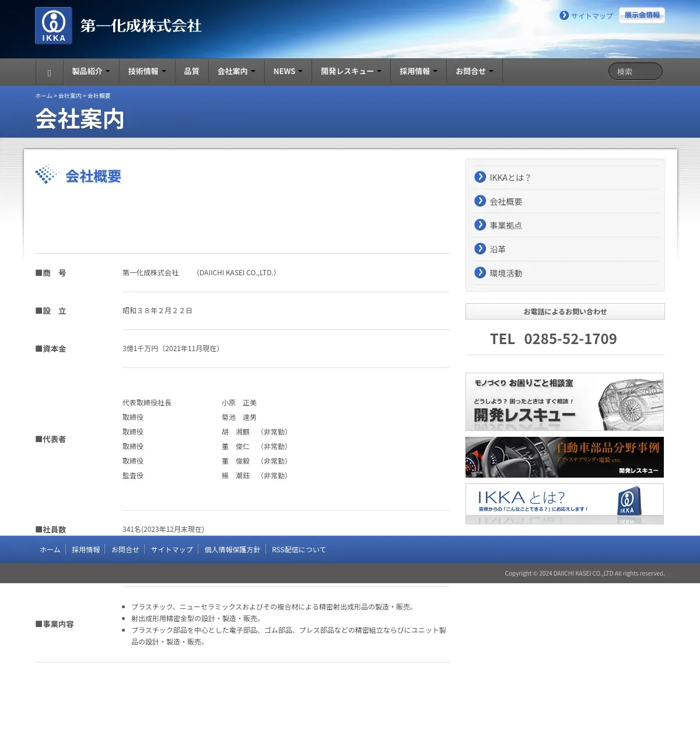700x750 pixels.
Task: Click the ■商 号 row label
Action: [x=51, y=273]
